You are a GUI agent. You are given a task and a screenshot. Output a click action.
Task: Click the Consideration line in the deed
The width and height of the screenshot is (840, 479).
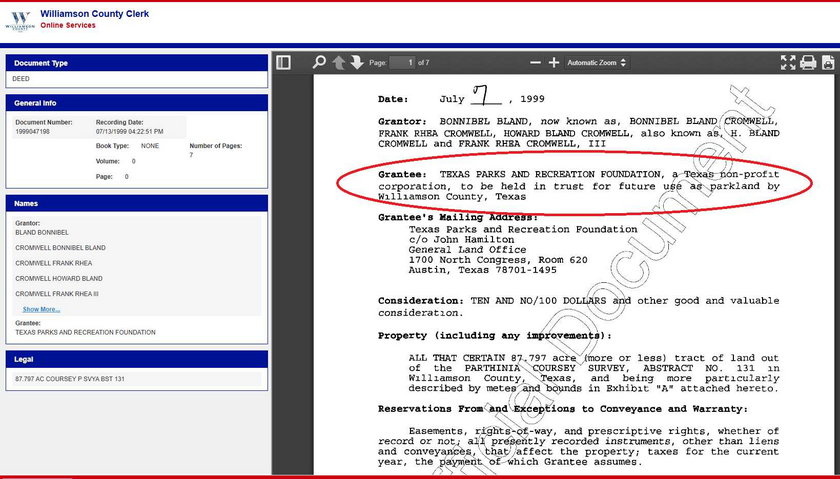pos(579,306)
